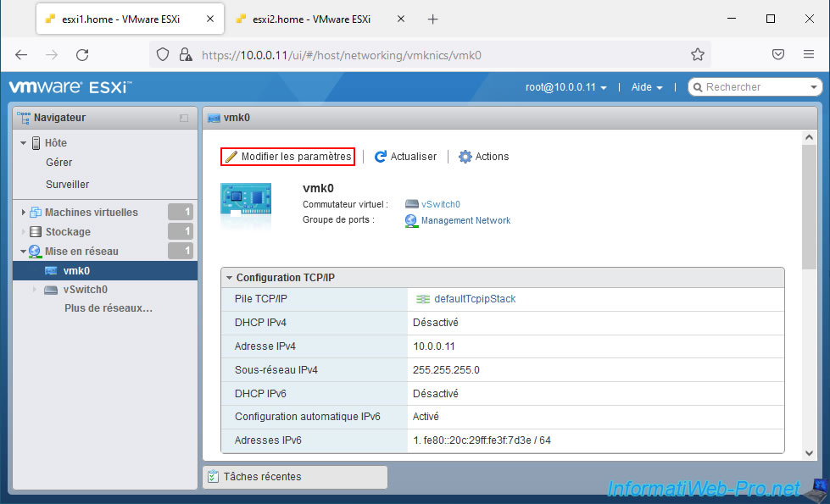The height and width of the screenshot is (504, 830).
Task: Click the vertical scrollbar thumb
Action: click(809, 207)
